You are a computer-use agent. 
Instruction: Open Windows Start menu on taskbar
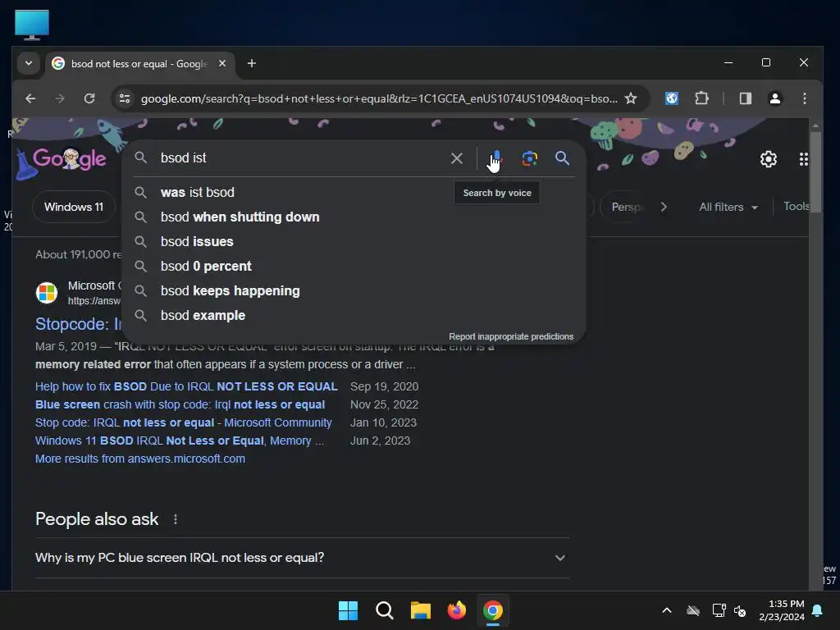pos(348,610)
